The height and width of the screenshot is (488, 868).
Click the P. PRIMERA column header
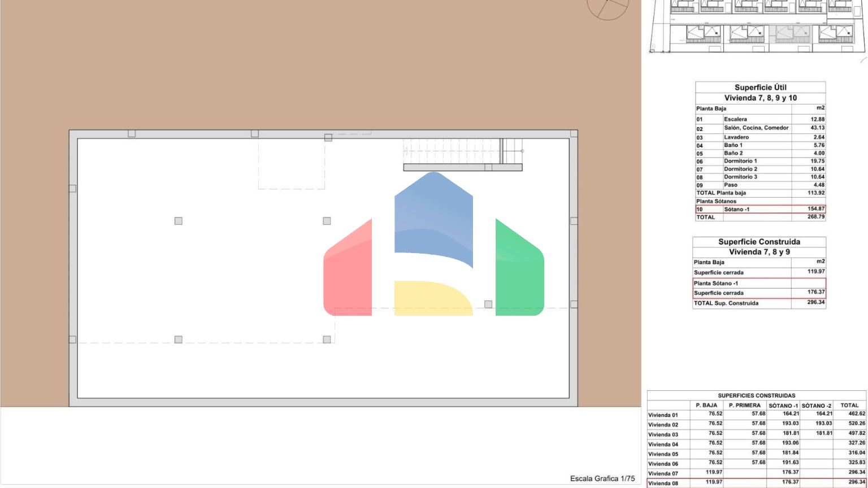(x=744, y=406)
